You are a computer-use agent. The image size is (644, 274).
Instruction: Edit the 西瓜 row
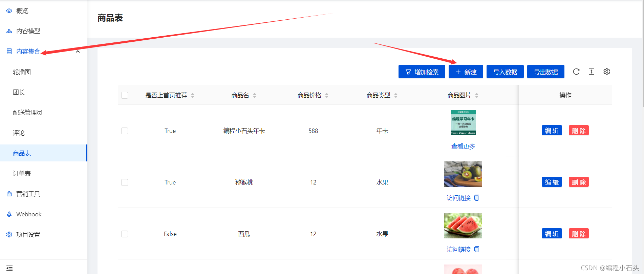[x=552, y=234]
